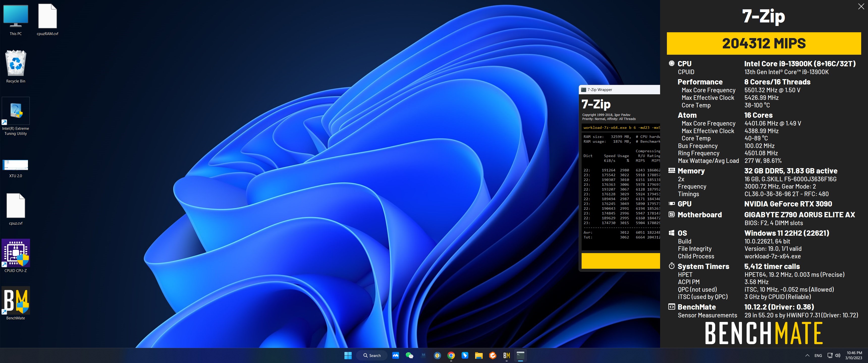Open the ENG language switcher

[x=818, y=355]
